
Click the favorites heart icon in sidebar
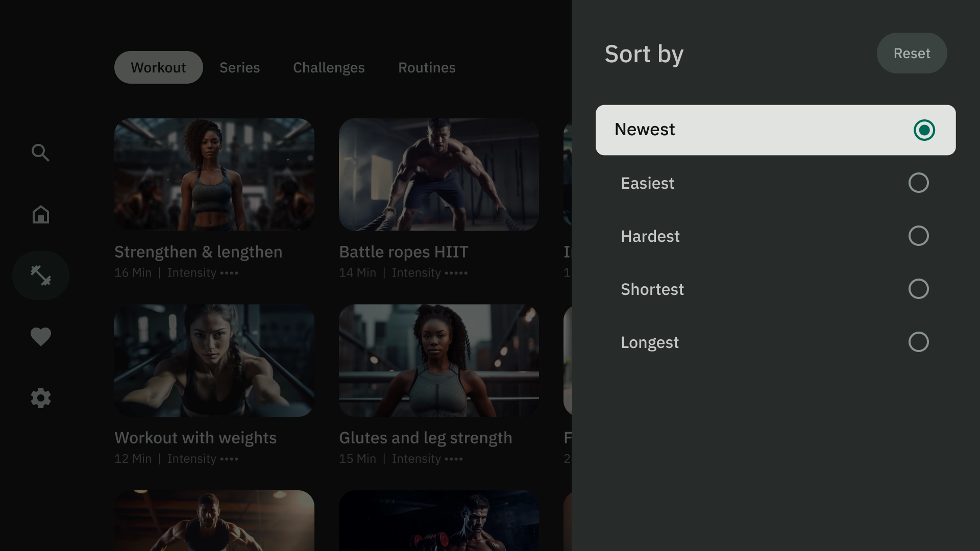coord(40,336)
